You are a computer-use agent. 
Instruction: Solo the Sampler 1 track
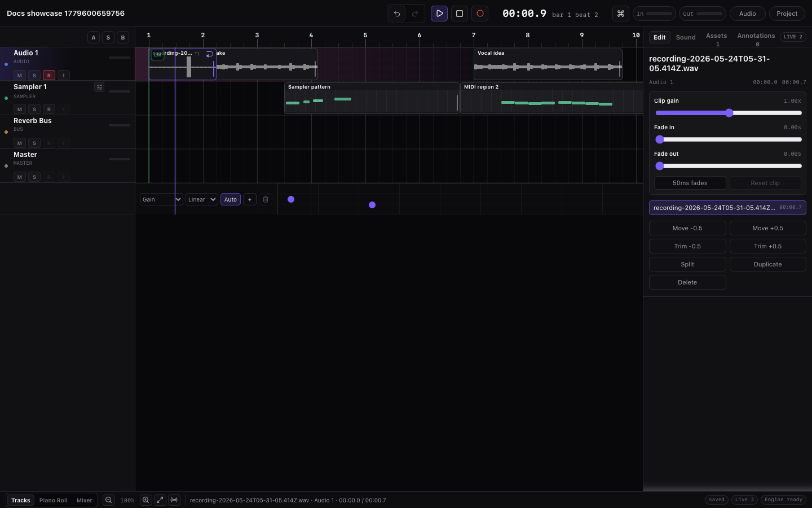click(34, 109)
